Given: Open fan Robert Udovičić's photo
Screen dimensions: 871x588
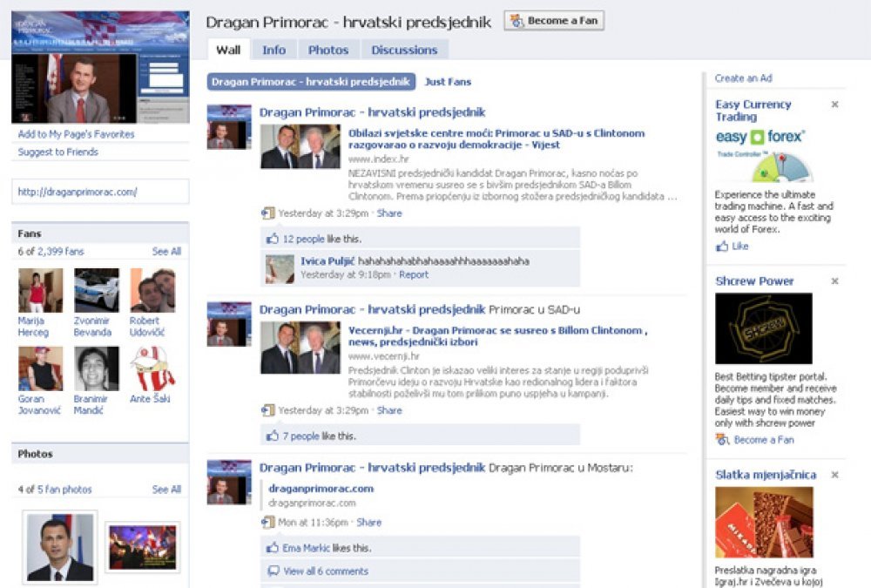Looking at the screenshot, I should point(152,290).
